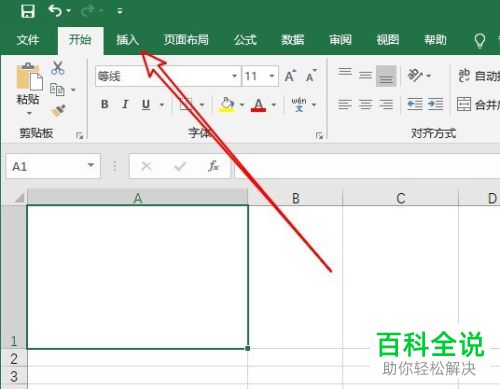This screenshot has height=389, width=500.
Task: Open Customize Quick Access Toolbar menu
Action: click(x=120, y=11)
